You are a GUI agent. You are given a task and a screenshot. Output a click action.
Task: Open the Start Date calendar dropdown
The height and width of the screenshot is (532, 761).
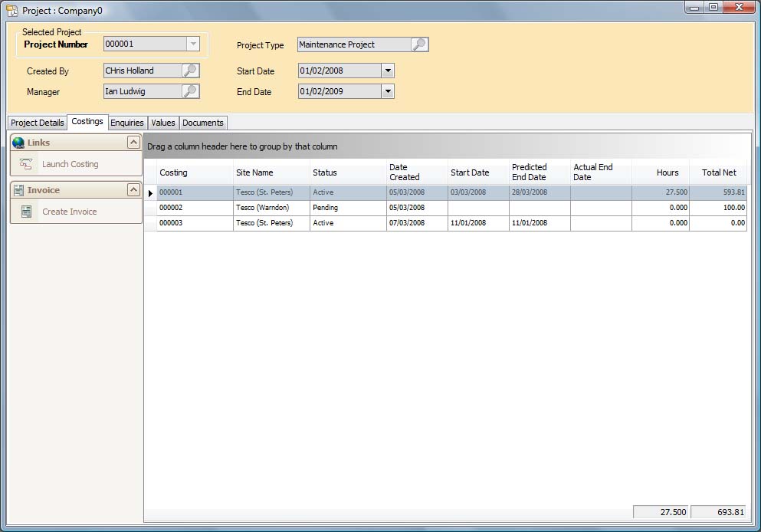click(x=388, y=71)
